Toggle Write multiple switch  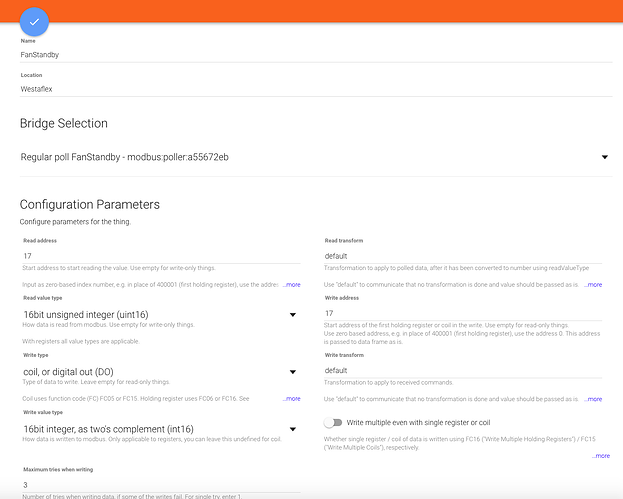(333, 422)
